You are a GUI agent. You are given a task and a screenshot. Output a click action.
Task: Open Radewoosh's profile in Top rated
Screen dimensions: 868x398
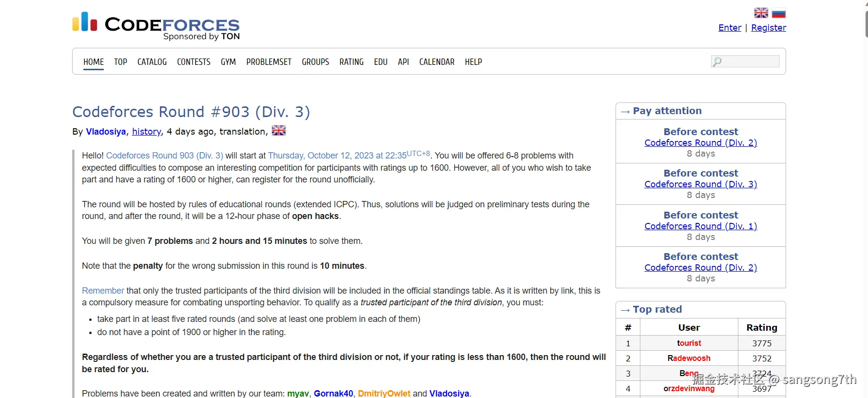pos(689,358)
